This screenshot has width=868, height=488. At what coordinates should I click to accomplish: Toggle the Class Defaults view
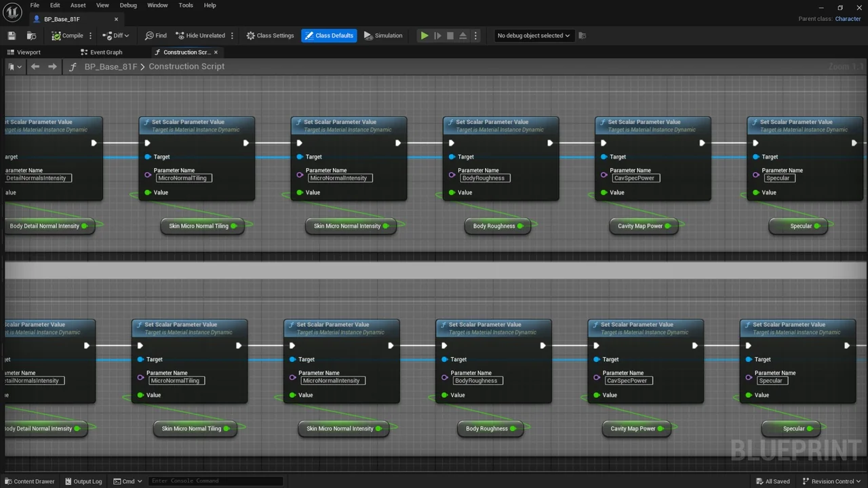click(x=329, y=35)
